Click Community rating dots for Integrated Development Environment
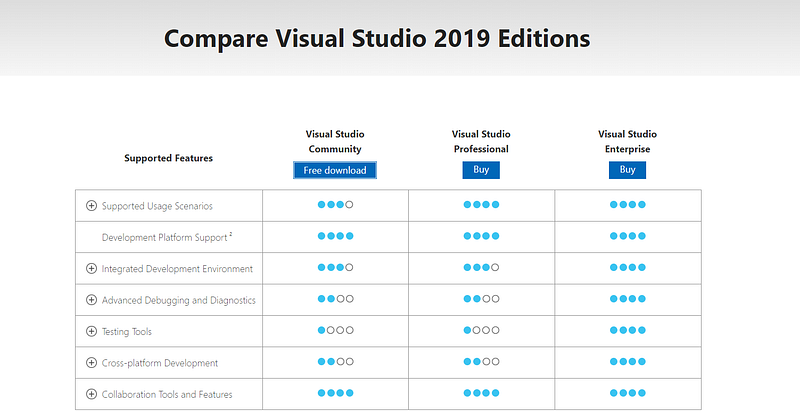Viewport: 800px width, 417px height. (x=335, y=267)
